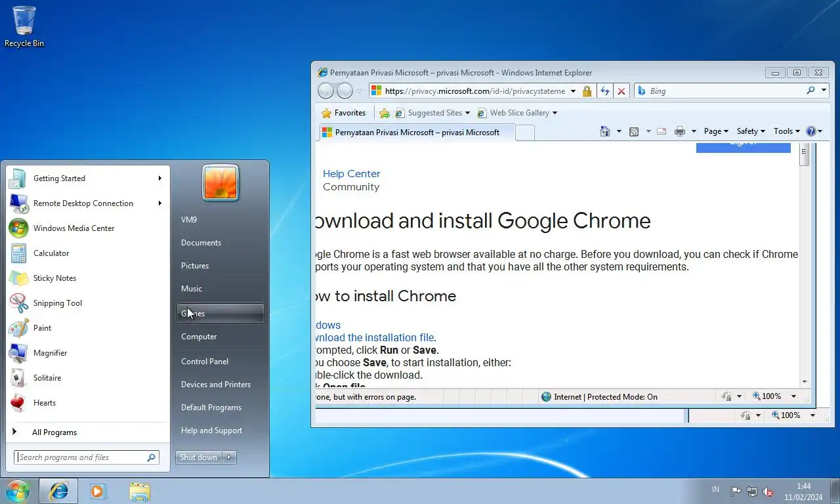The image size is (840, 504).
Task: Show All Programs list
Action: (86, 432)
